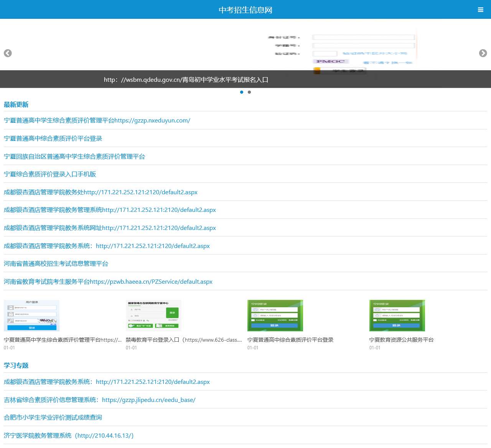Open the 青岛初中学业水平考试报名入口 banner caption
The image size is (491, 448).
[186, 80]
